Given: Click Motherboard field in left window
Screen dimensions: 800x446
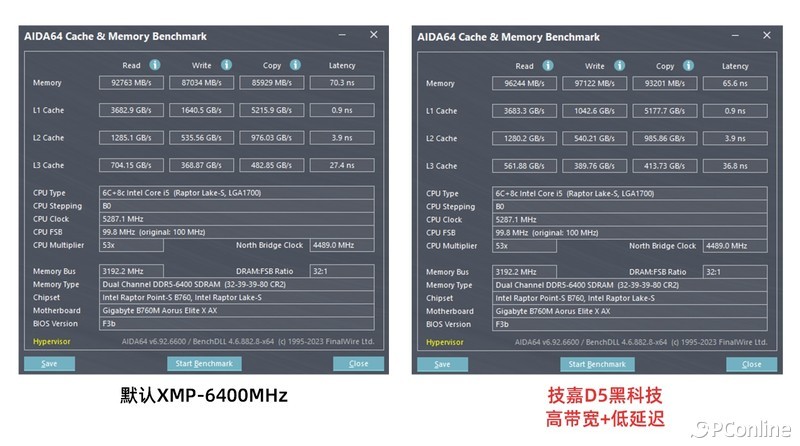Looking at the screenshot, I should click(237, 310).
